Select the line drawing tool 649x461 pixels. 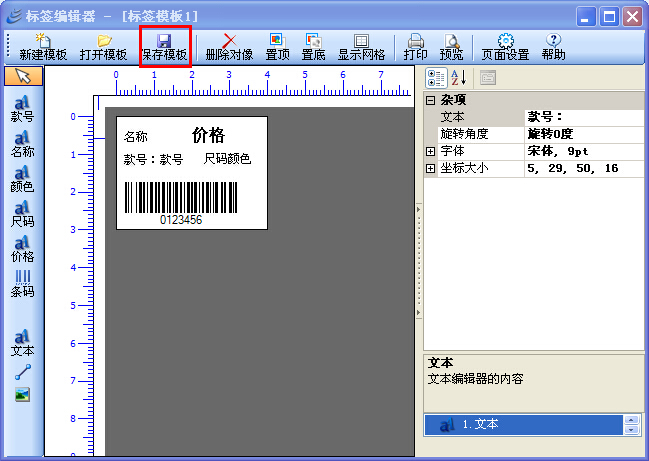[23, 372]
